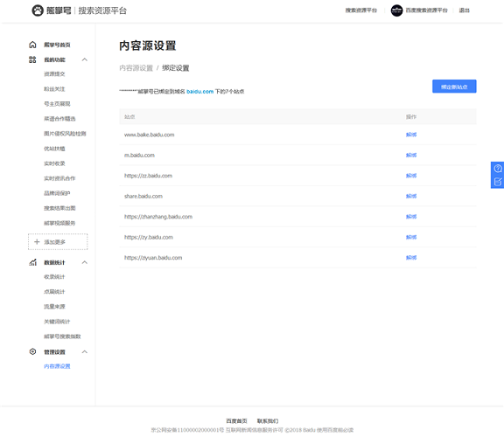Click the chart icon beside 数据统计
This screenshot has width=504, height=444.
click(x=32, y=262)
